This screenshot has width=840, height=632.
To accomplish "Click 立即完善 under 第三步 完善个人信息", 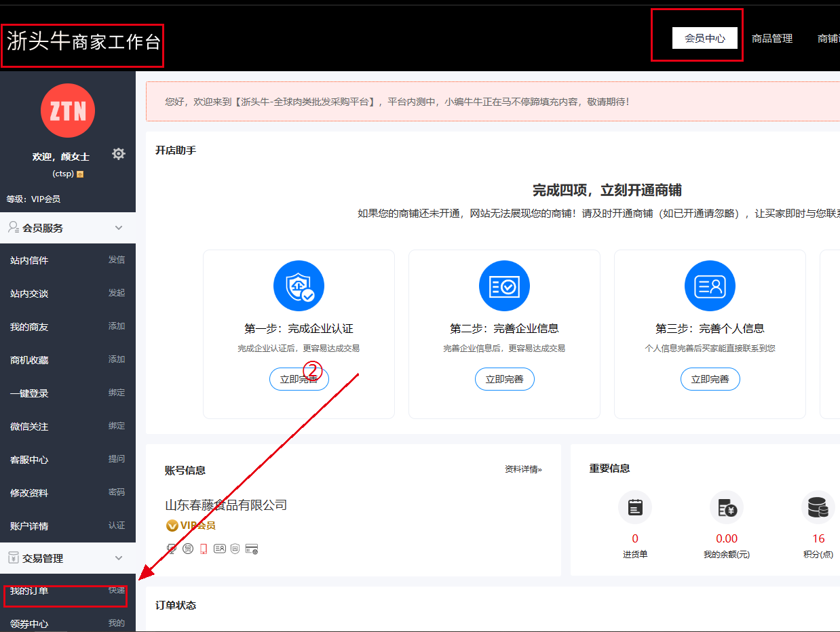I will 710,379.
